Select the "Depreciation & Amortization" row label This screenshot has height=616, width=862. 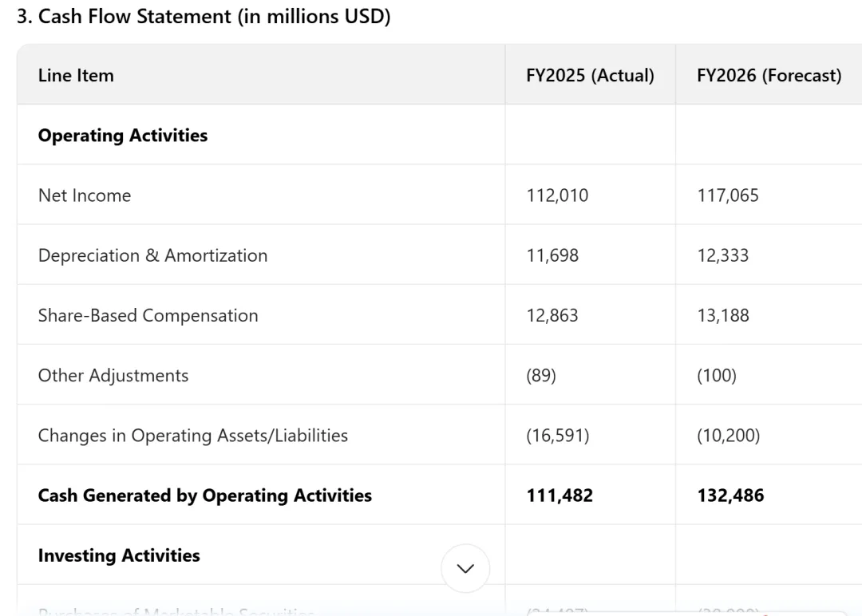pyautogui.click(x=152, y=255)
